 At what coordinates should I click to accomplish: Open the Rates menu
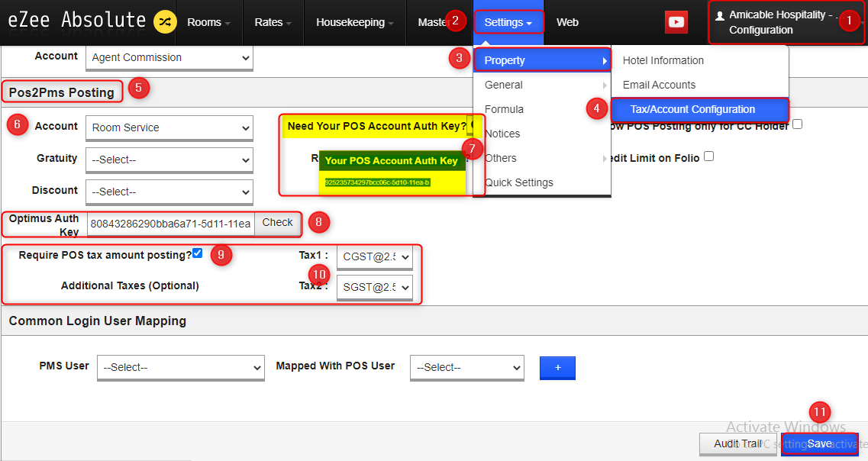click(x=273, y=23)
